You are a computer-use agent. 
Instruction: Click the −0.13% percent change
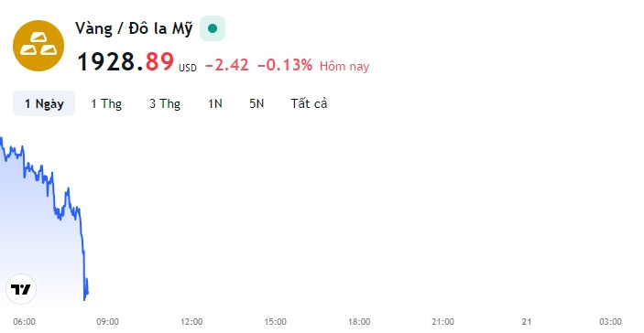(285, 65)
